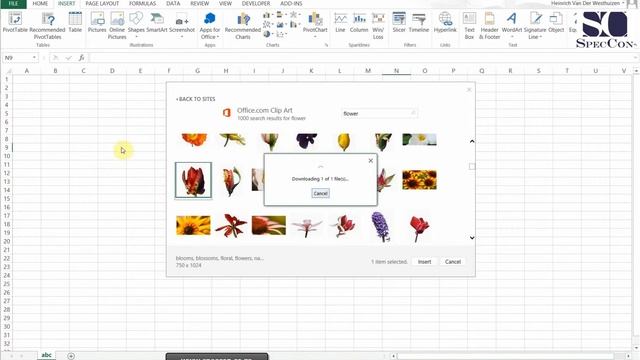Select the dark purple pansy thumbnail
Image resolution: width=640 pixels, height=360 pixels.
(x=307, y=141)
